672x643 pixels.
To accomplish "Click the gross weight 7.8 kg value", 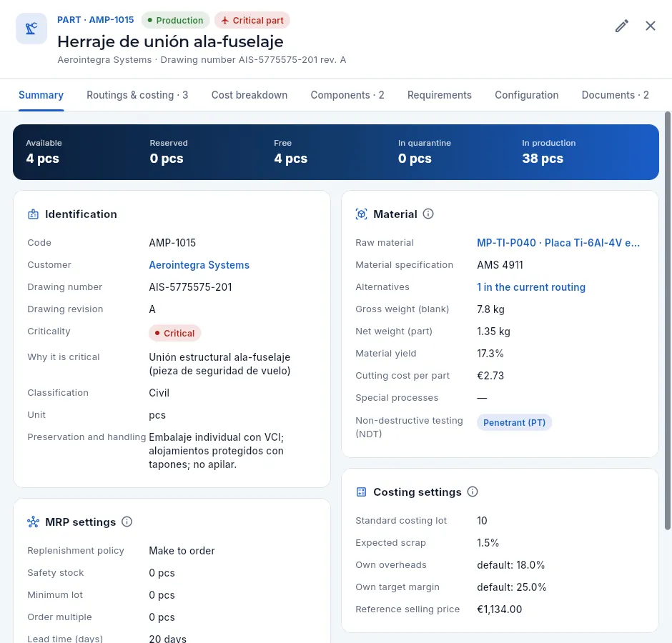I will click(x=490, y=310).
